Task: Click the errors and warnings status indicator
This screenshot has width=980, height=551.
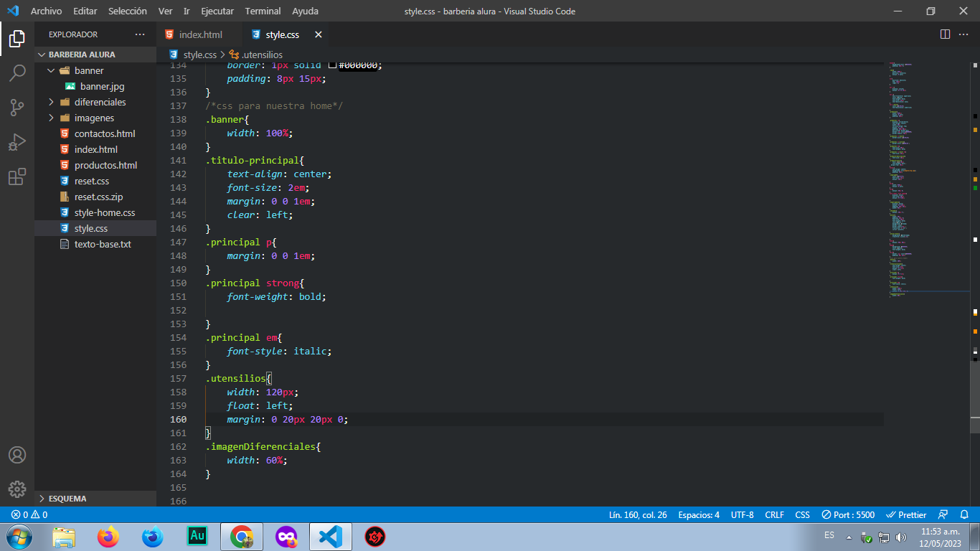Action: [x=29, y=514]
